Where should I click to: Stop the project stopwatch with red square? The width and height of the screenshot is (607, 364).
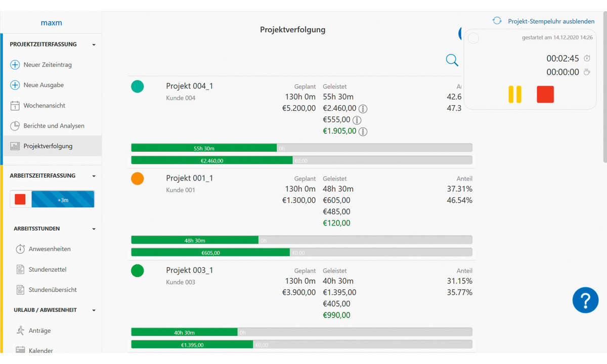[545, 95]
